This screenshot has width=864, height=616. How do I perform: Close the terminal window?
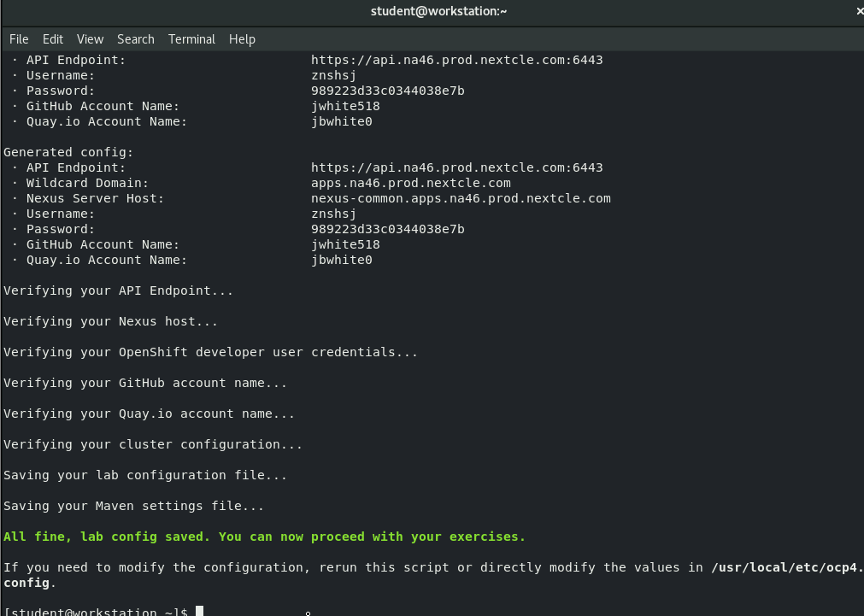(858, 11)
